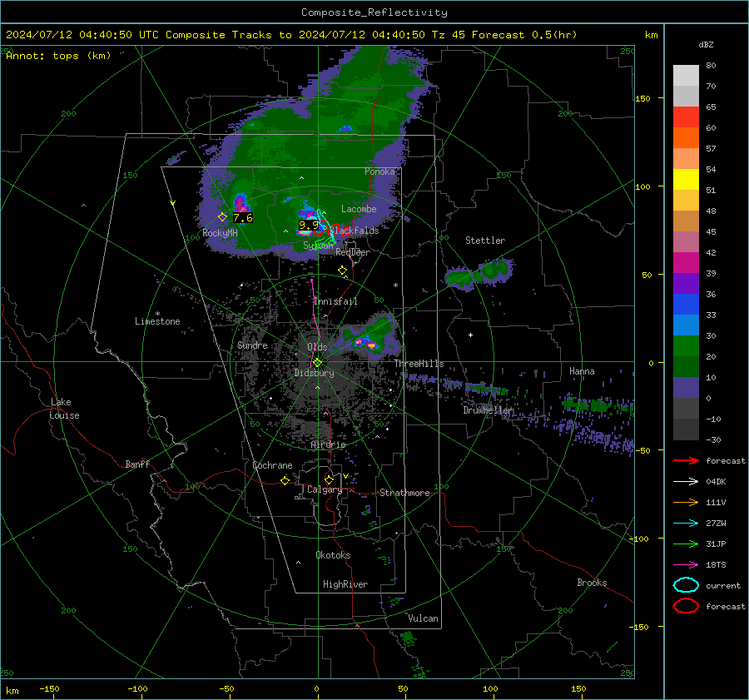Click the Ponoka city label
This screenshot has height=700, width=749.
(379, 171)
